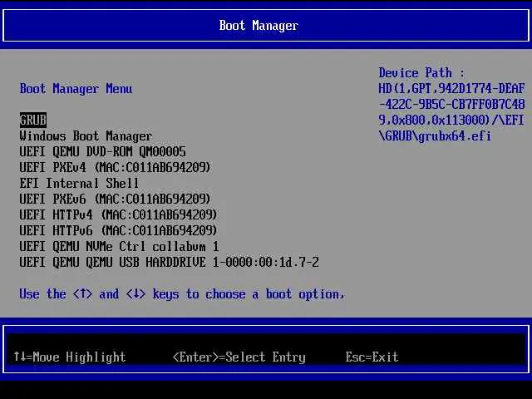Choose the Windows Boot Manager entry
The height and width of the screenshot is (399, 532).
(x=86, y=136)
